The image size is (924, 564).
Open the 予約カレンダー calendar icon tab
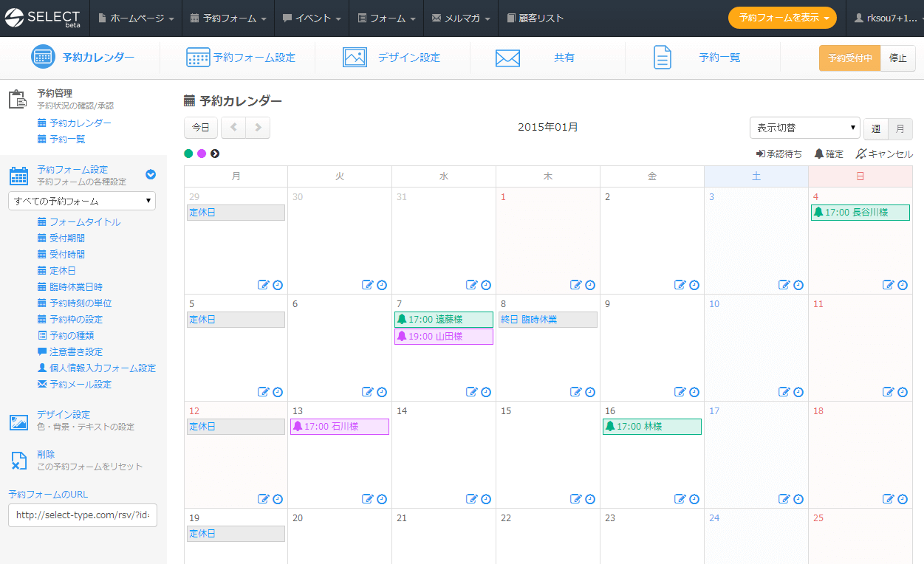[44, 58]
